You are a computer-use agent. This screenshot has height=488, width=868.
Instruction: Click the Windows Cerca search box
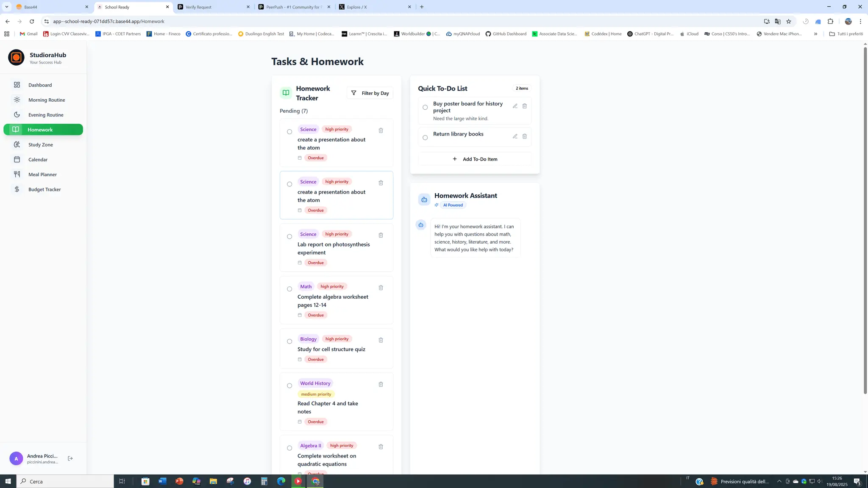65,481
